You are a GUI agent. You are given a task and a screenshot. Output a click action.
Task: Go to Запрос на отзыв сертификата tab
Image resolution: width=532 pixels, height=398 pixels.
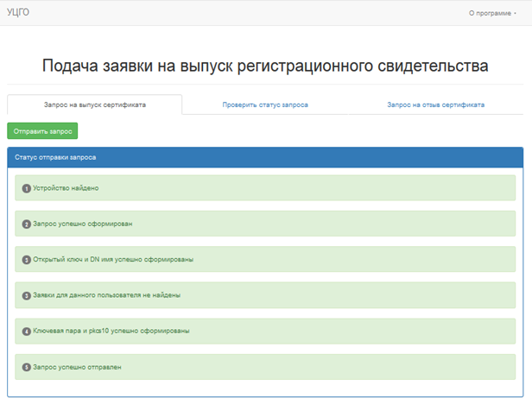[435, 104]
